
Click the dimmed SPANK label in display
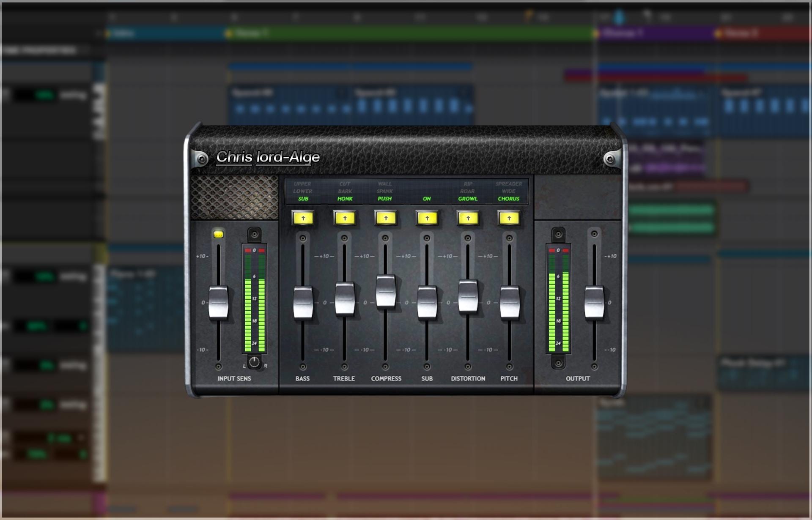385,191
